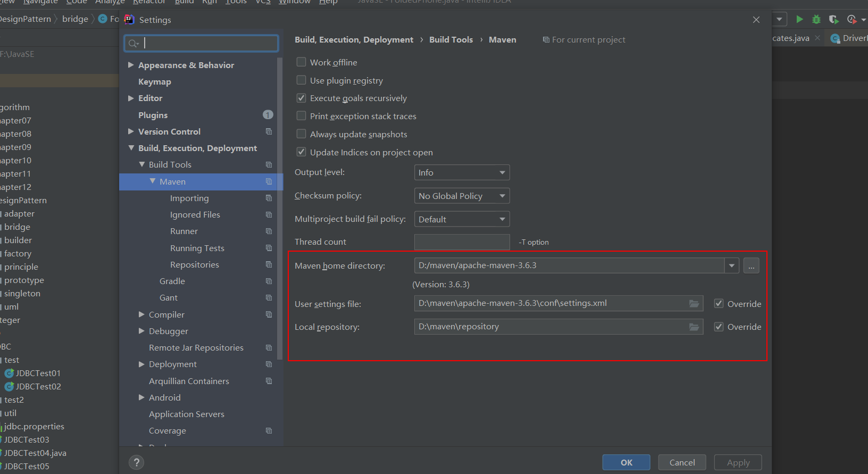Click the Cancel button

coord(682,462)
